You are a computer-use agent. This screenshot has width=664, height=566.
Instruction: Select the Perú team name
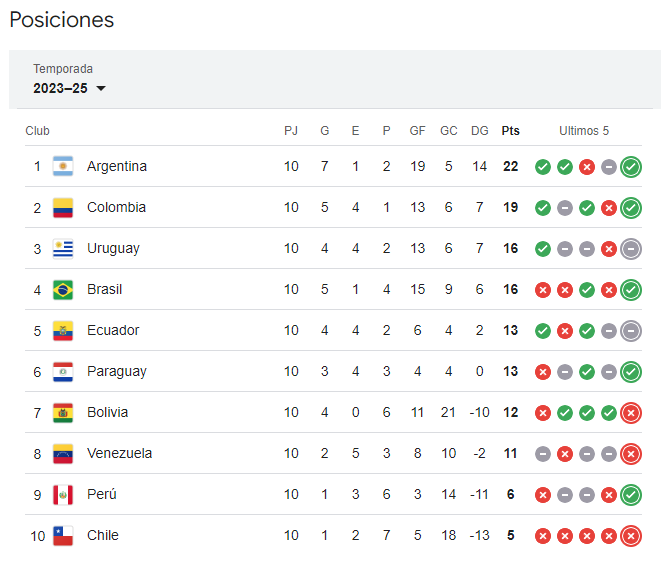103,494
